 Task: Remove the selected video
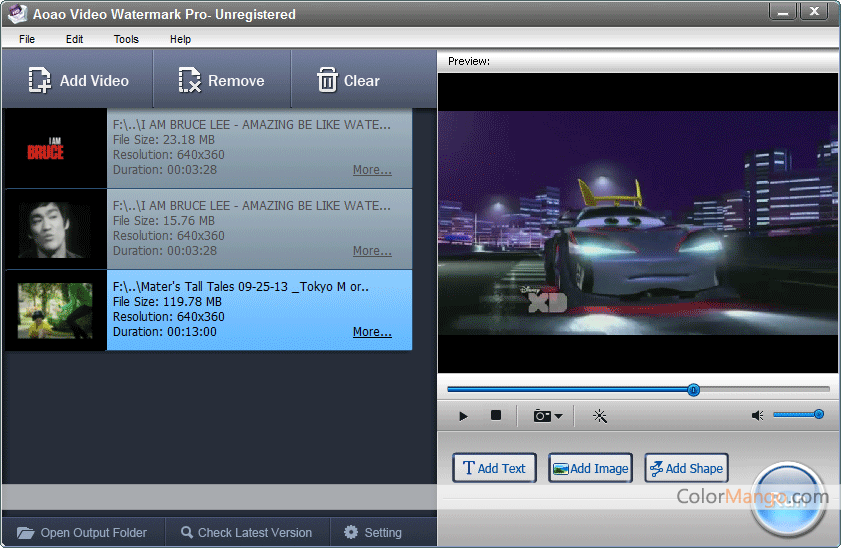click(x=221, y=81)
